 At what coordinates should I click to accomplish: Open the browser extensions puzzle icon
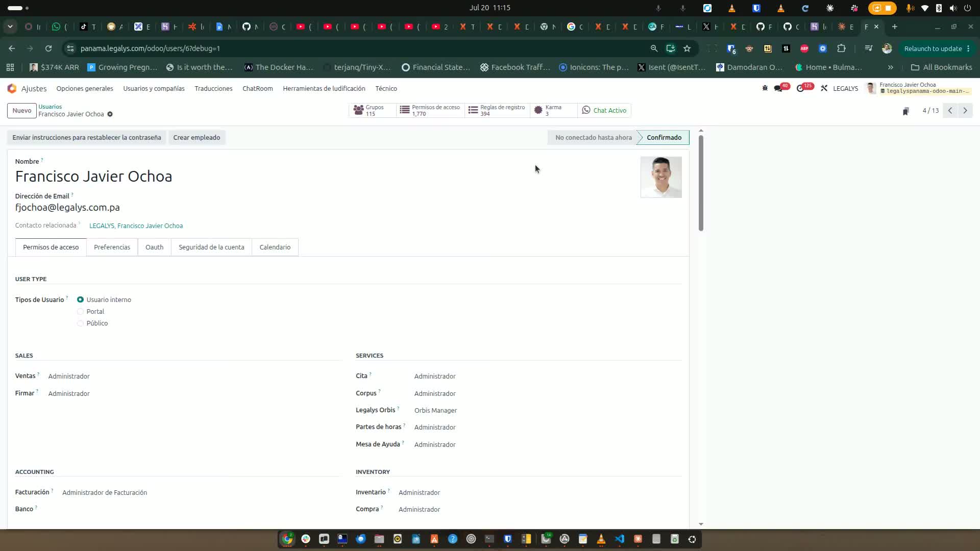pyautogui.click(x=841, y=48)
